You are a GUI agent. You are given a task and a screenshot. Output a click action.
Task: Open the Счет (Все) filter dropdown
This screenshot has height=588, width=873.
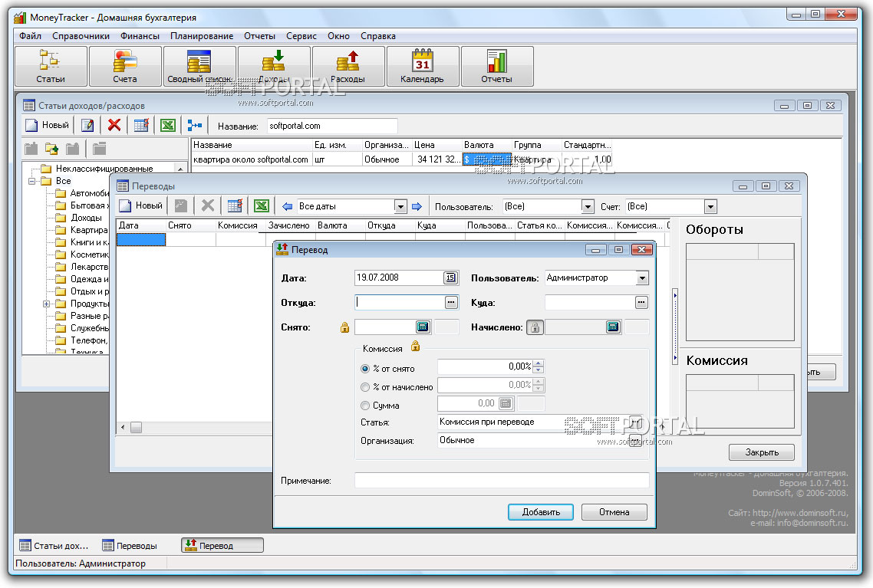point(710,206)
